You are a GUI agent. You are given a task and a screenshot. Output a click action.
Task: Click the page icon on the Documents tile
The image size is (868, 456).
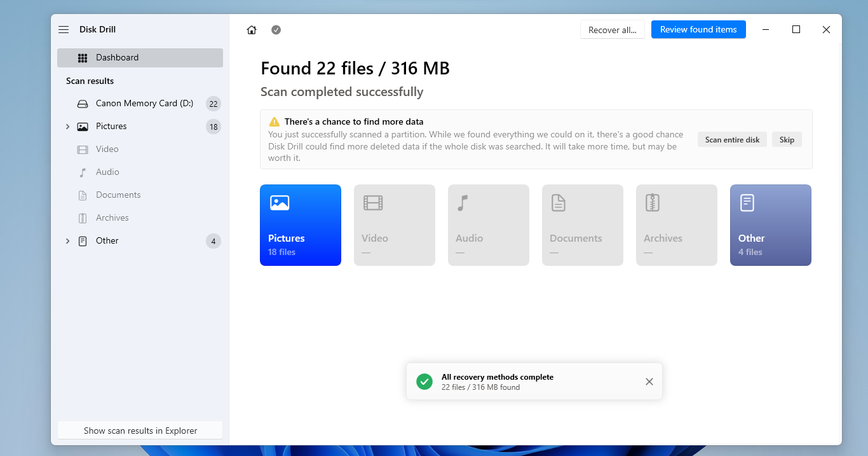(x=558, y=203)
